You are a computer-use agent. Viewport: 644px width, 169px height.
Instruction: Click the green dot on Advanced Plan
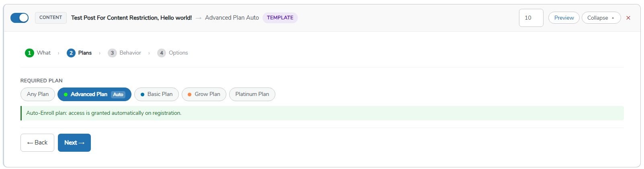66,95
